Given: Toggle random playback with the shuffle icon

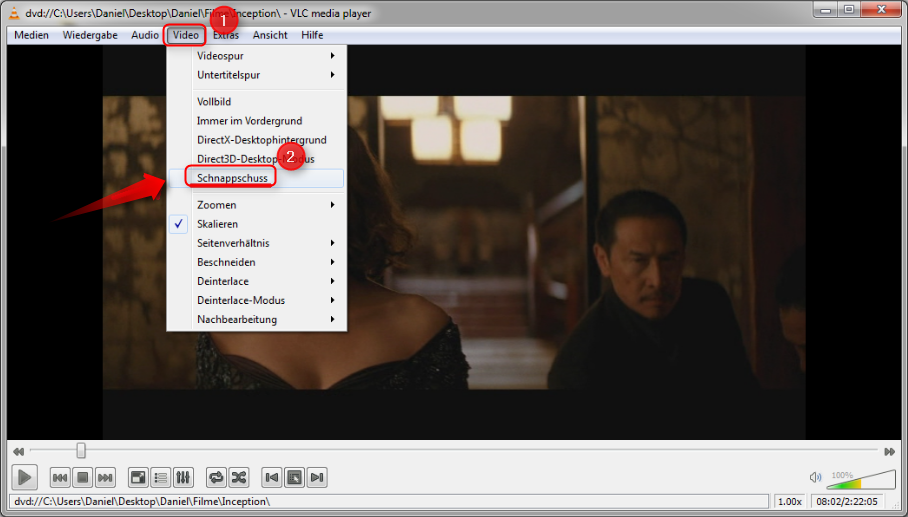Looking at the screenshot, I should click(x=239, y=478).
